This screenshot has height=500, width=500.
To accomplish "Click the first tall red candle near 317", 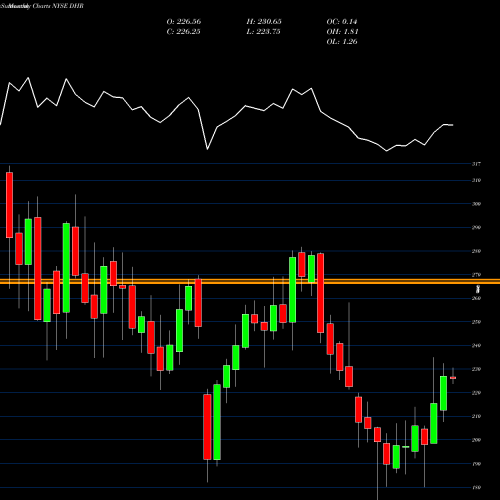I will coord(9,205).
